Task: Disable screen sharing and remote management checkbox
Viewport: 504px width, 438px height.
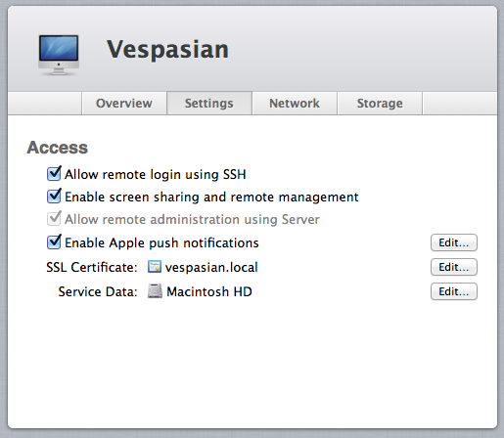Action: pos(54,197)
